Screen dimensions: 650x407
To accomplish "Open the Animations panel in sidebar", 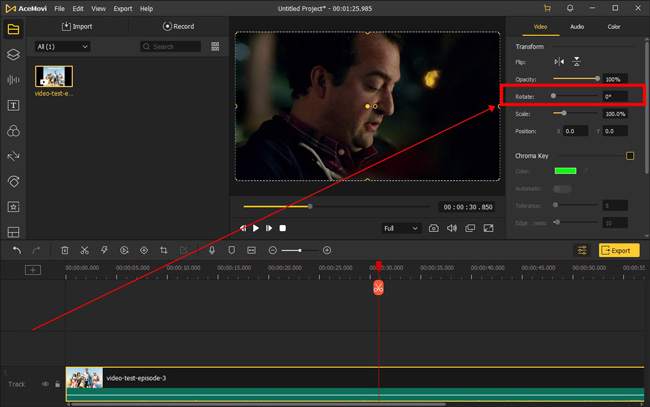I will 13,182.
